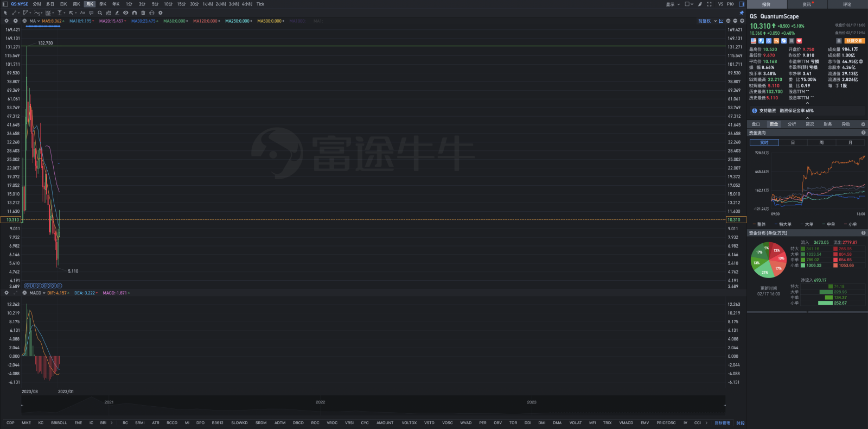Enable the magnet snap tool
The height and width of the screenshot is (429, 868).
(135, 12)
